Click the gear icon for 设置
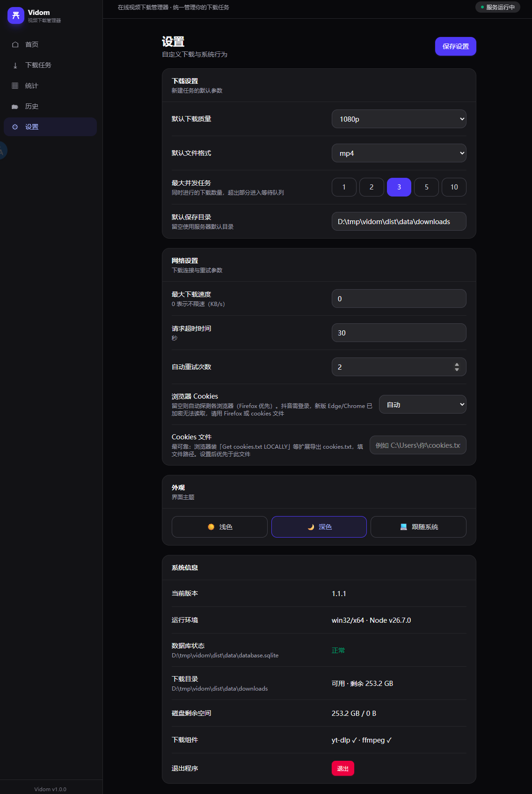532x794 pixels. [15, 127]
